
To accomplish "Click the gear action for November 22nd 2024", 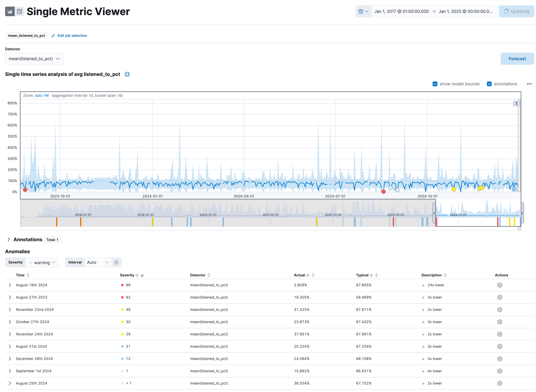I will 499,310.
